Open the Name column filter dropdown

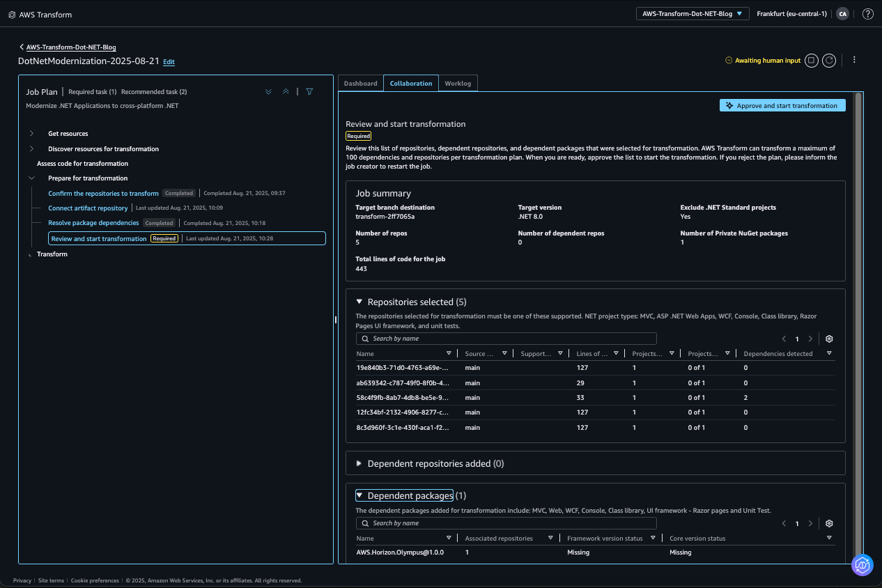click(449, 353)
